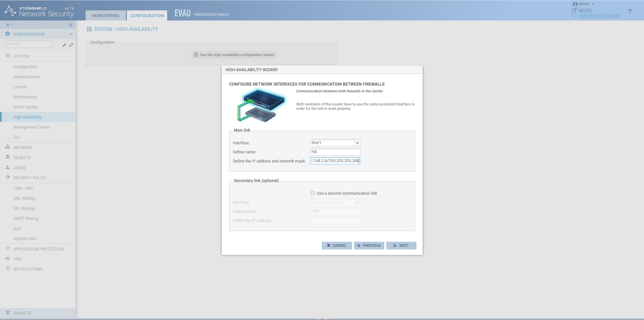
Task: Click the Define name field containing HA
Action: tap(335, 152)
